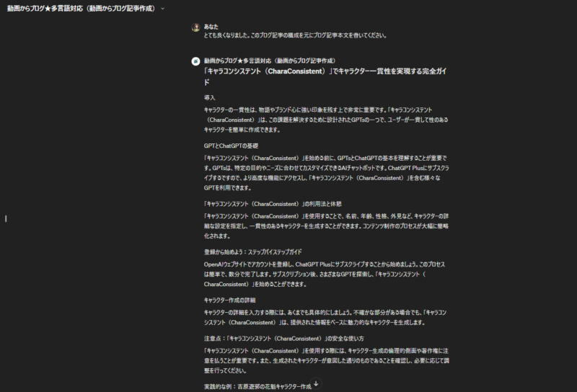Image resolution: width=577 pixels, height=392 pixels.
Task: Click the paragraph mentioning 倫理的側面や著作権
Action: (x=327, y=361)
